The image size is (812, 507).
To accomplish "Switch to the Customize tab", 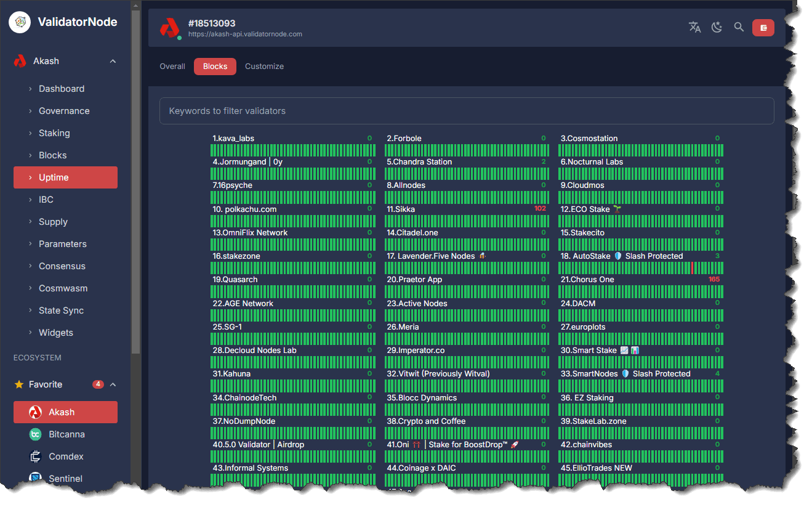I will (x=264, y=67).
